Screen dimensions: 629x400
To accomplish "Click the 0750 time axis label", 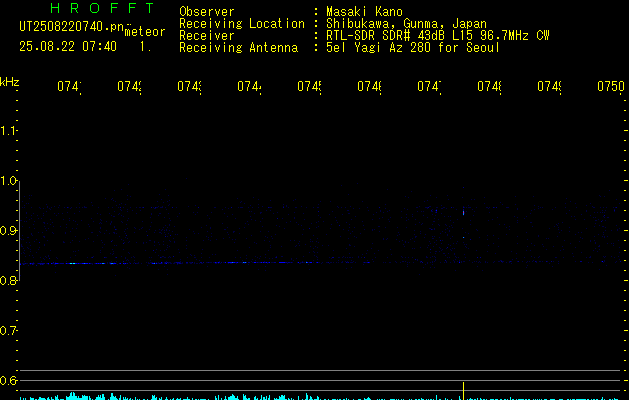I will coord(611,86).
